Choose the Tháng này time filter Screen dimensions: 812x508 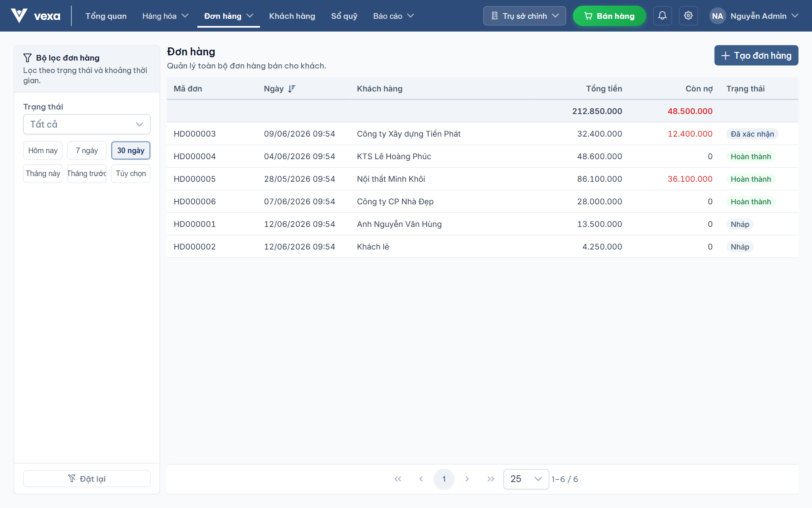tap(43, 173)
